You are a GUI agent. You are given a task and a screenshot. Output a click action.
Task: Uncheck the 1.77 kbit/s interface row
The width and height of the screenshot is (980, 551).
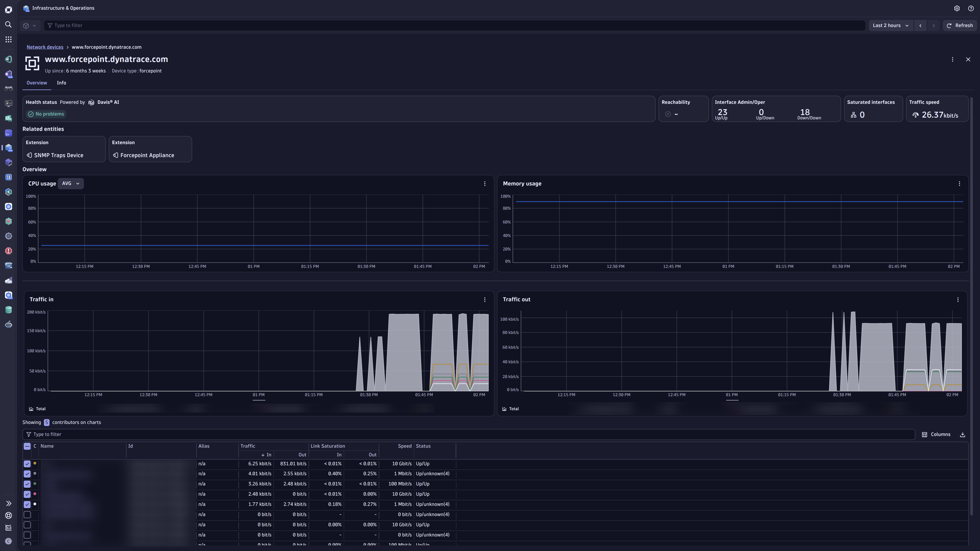(27, 505)
